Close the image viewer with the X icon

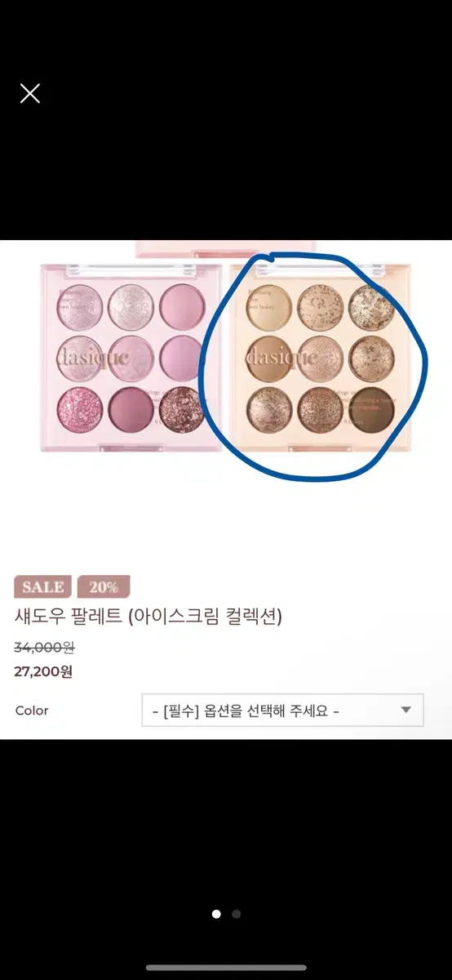30,94
